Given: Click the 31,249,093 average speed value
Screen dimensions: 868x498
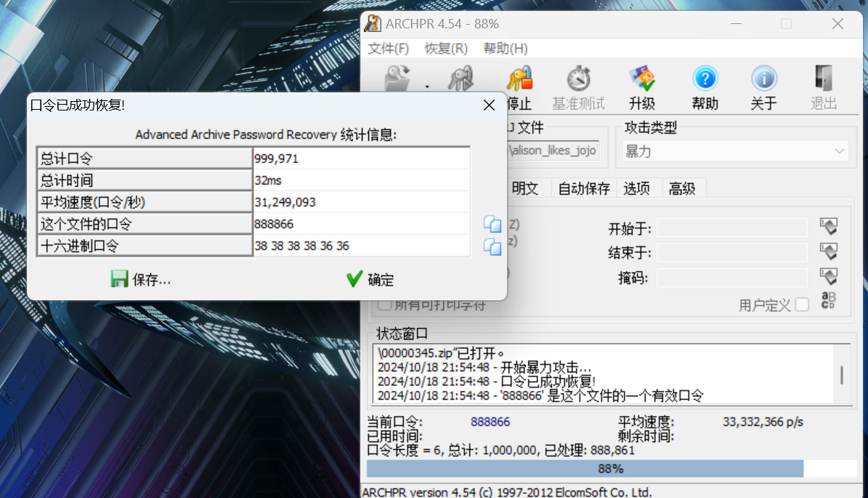Looking at the screenshot, I should [362, 202].
